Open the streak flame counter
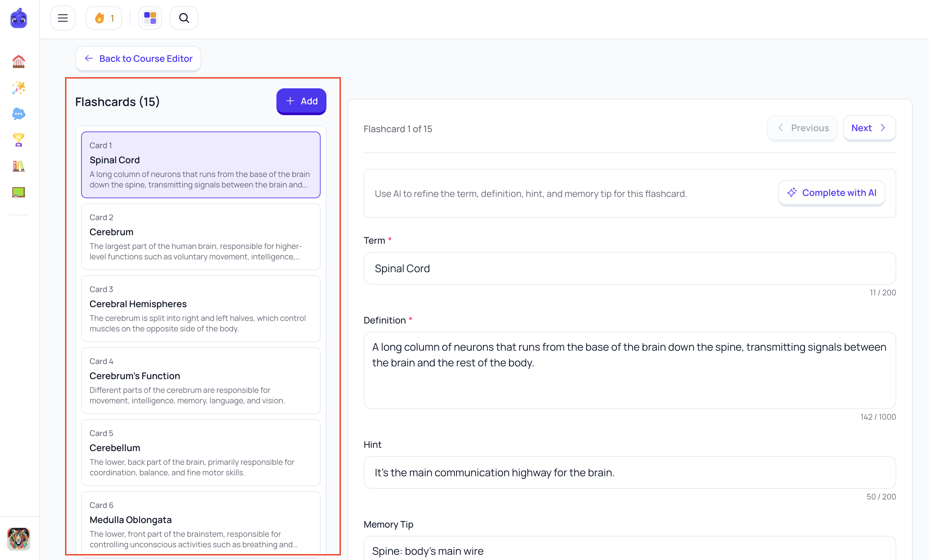Screen dimensions: 929x560 click(104, 18)
